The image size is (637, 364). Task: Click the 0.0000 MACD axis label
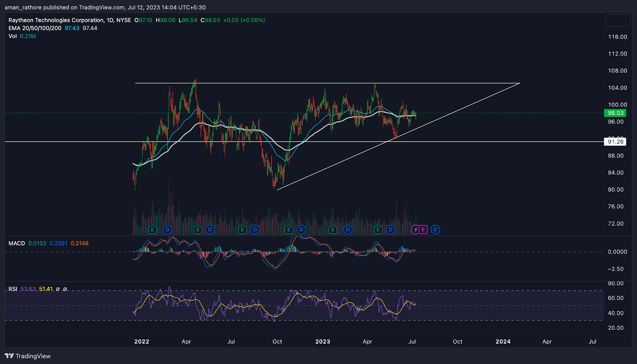pyautogui.click(x=617, y=252)
